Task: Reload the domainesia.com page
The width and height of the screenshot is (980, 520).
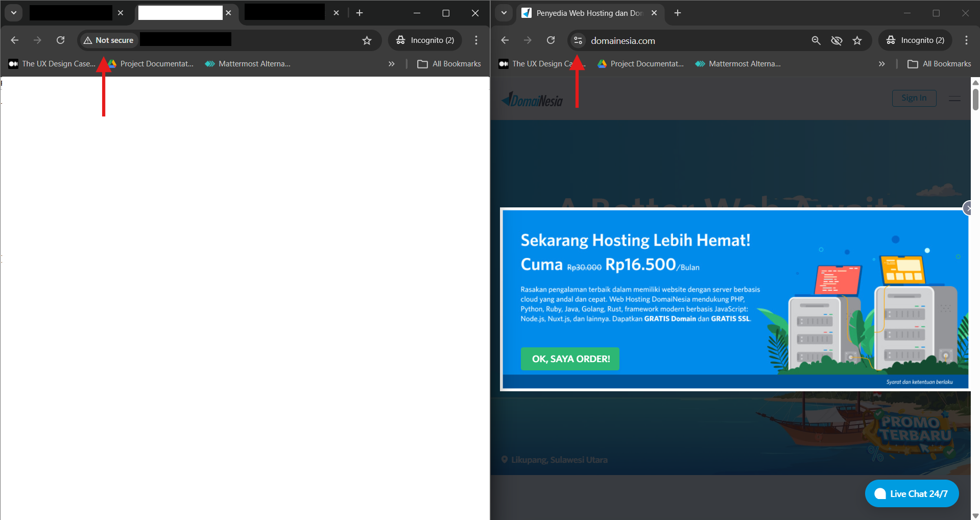Action: pos(551,40)
